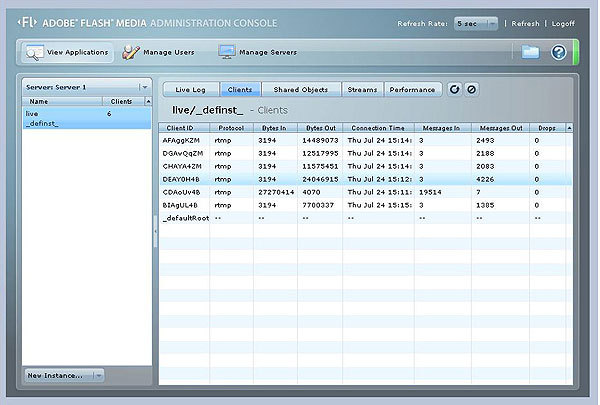
Task: Click the Logoff link
Action: pos(563,24)
